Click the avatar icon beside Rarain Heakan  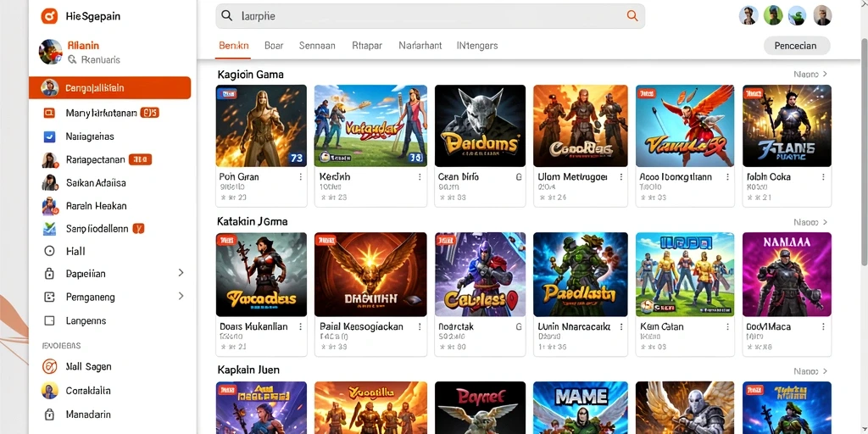point(49,206)
